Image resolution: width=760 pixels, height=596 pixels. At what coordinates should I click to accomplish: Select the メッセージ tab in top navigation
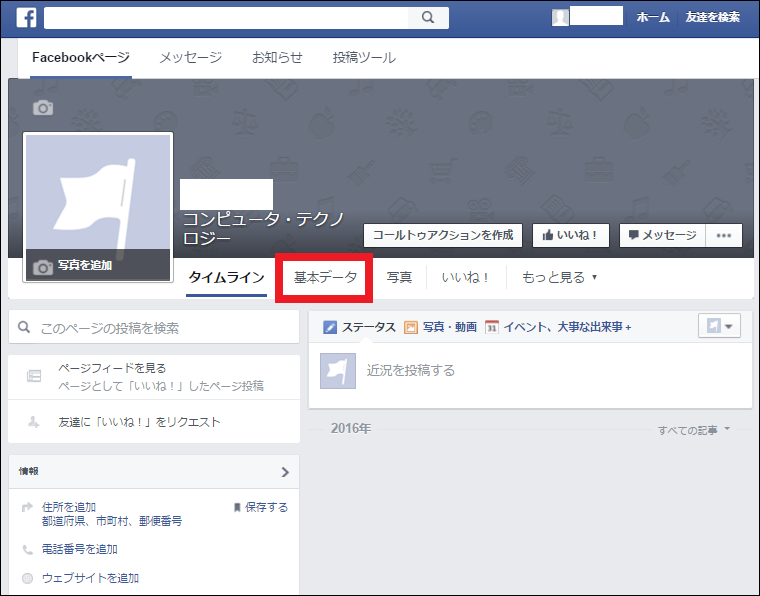coord(191,57)
